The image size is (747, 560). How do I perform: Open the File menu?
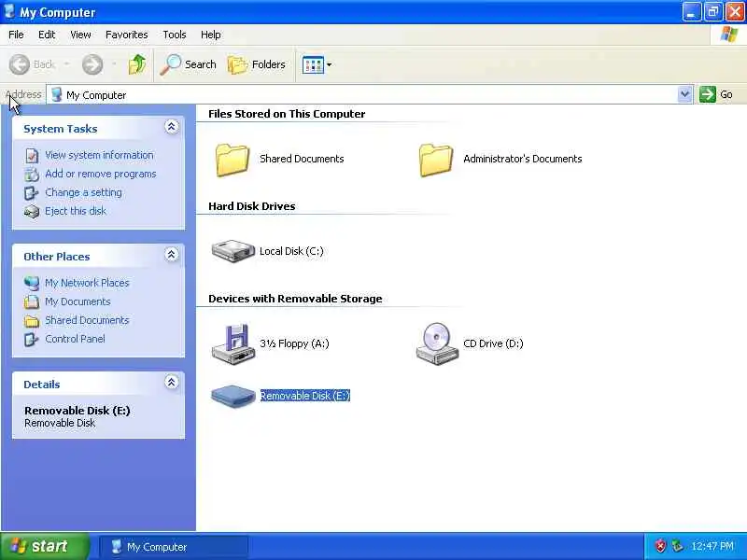pos(16,35)
